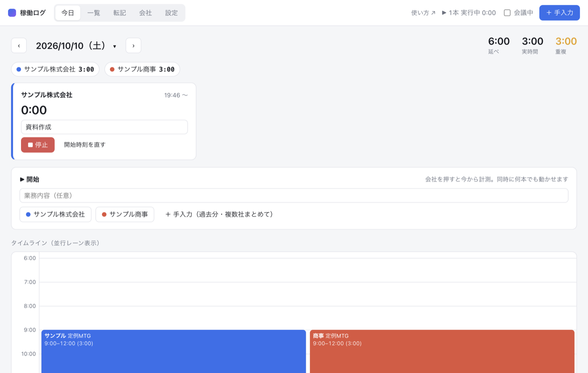This screenshot has width=588, height=373.
Task: Click the 1本 実行中 running indicator
Action: (x=469, y=13)
